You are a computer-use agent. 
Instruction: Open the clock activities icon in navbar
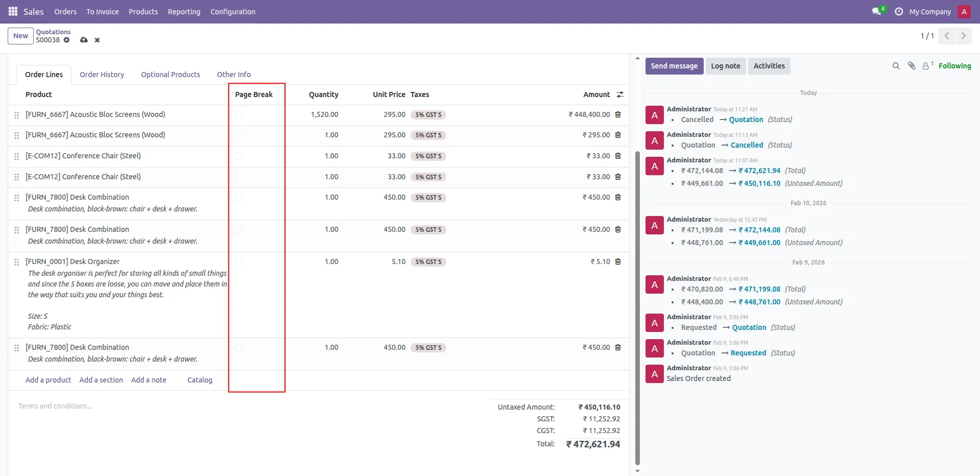click(x=899, y=11)
